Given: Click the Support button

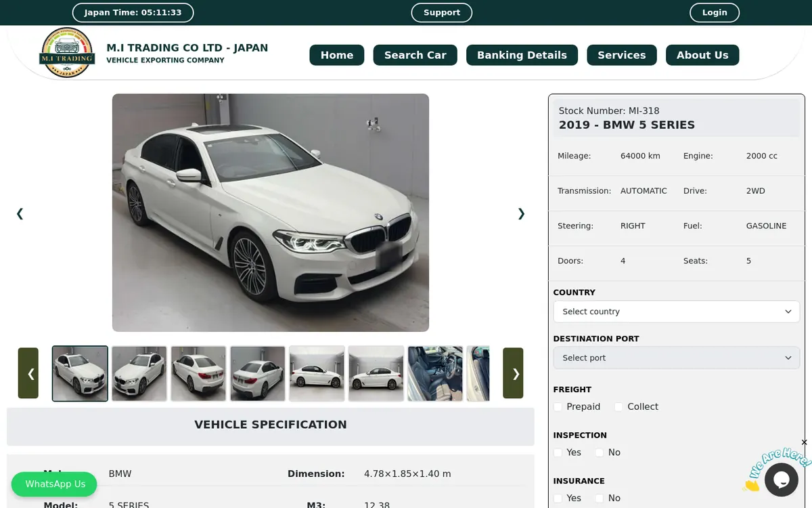Looking at the screenshot, I should [x=442, y=12].
